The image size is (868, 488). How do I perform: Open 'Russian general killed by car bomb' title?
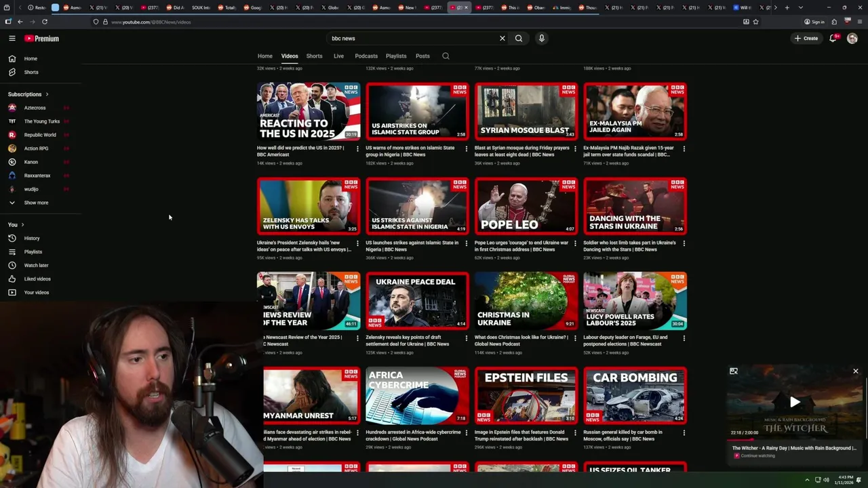[x=623, y=435]
